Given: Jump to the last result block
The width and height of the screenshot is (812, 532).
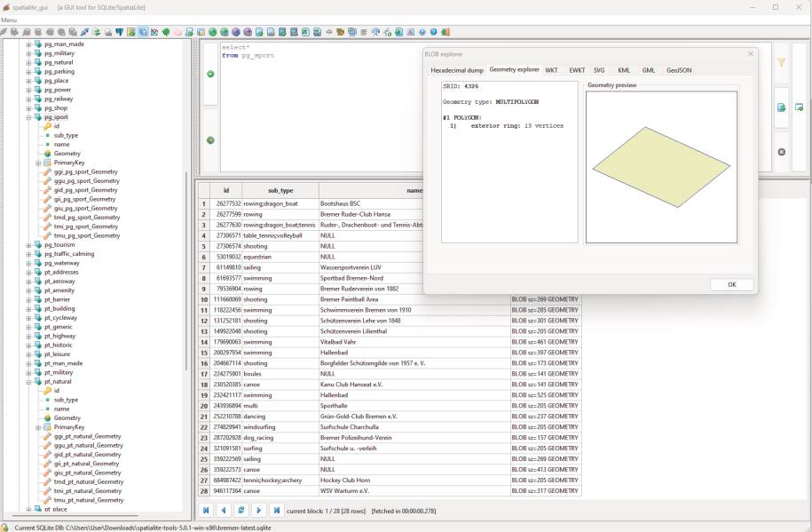Looking at the screenshot, I should [x=277, y=511].
